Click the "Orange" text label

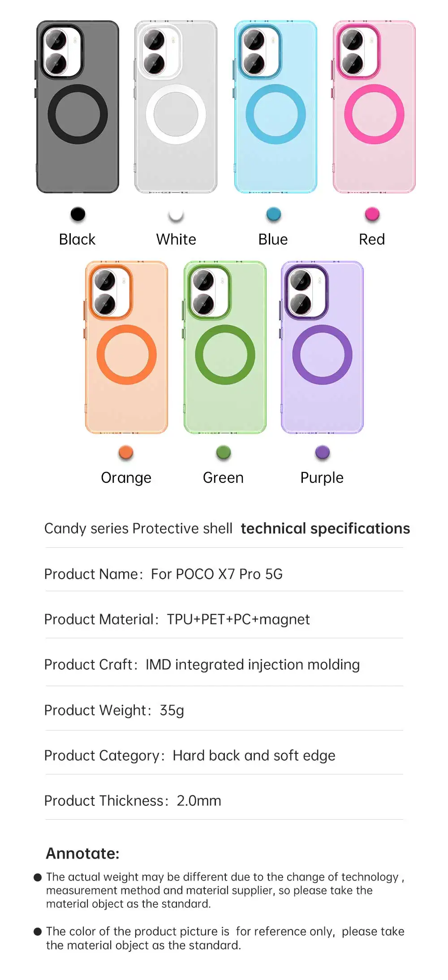coord(126,478)
